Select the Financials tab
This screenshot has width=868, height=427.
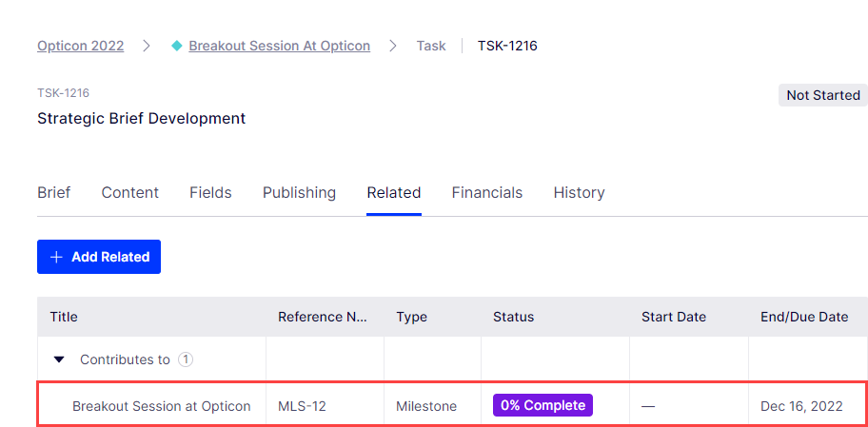(x=487, y=192)
